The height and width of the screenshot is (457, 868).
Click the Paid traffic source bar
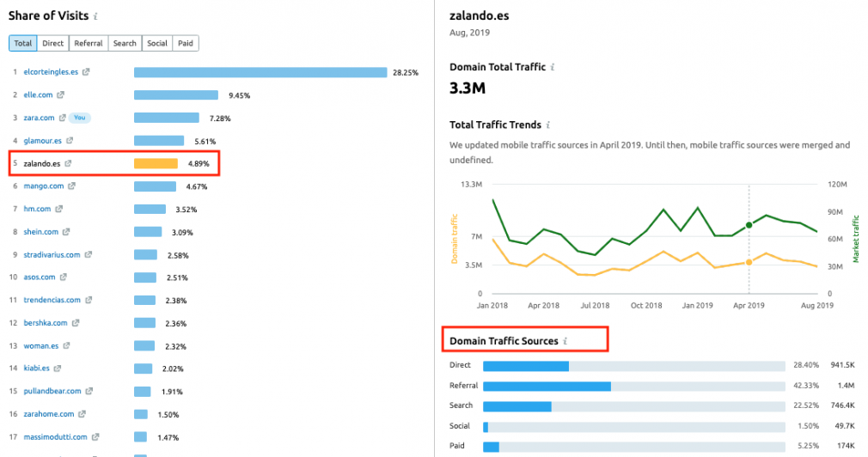click(x=634, y=447)
